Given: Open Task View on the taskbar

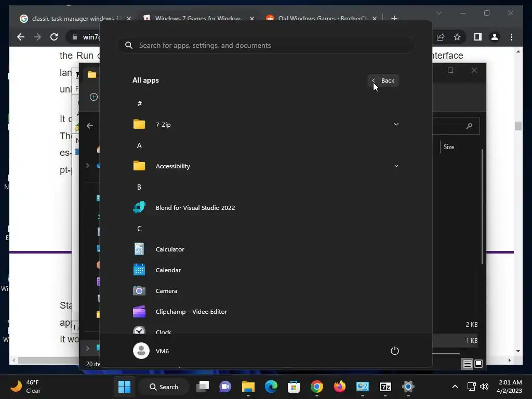Looking at the screenshot, I should tap(203, 387).
